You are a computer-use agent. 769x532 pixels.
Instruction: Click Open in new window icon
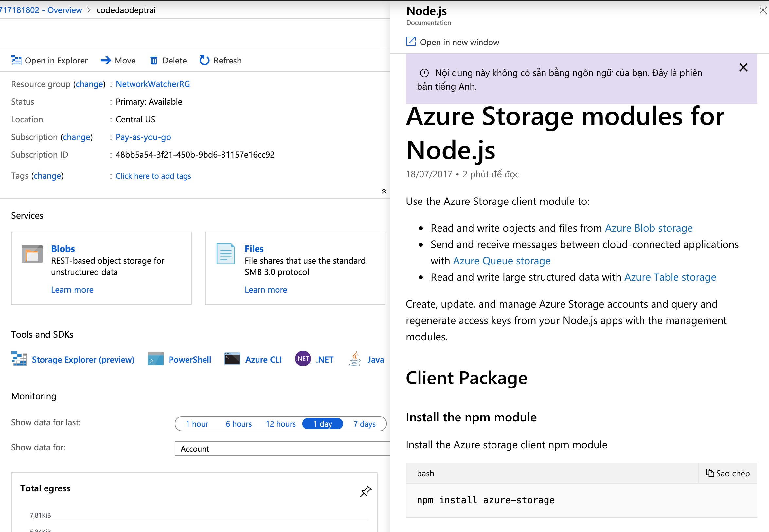411,42
